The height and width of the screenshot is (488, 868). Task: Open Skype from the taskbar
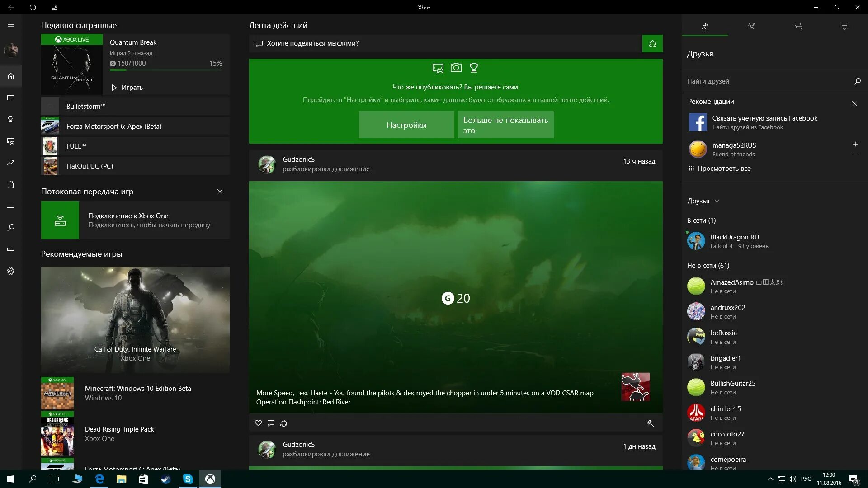[x=188, y=479]
